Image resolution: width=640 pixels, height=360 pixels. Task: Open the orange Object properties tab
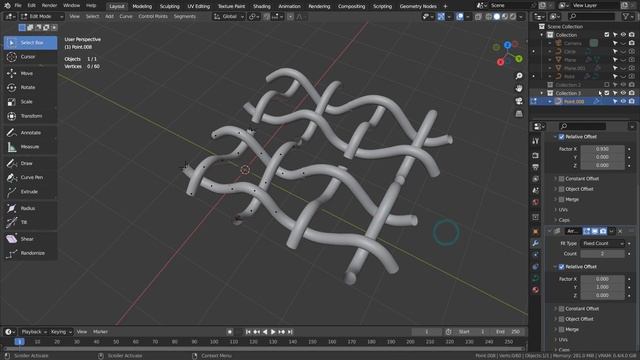pos(536,232)
